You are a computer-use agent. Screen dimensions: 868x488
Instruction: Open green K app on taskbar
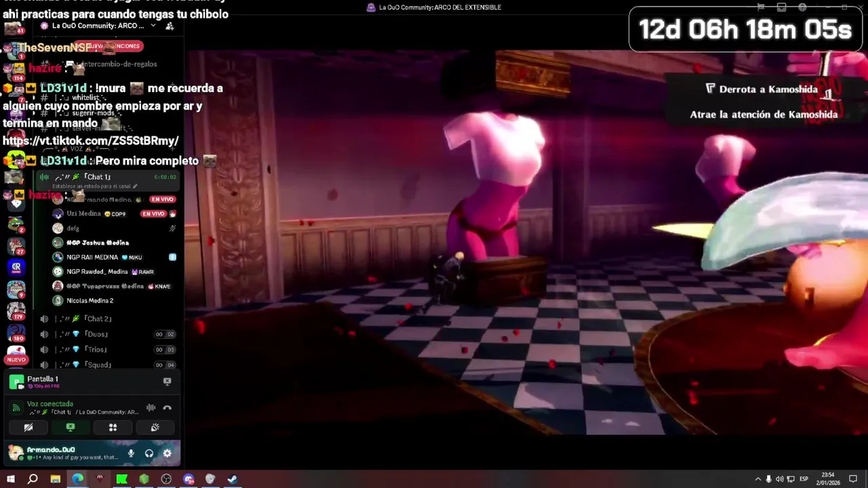tap(122, 479)
